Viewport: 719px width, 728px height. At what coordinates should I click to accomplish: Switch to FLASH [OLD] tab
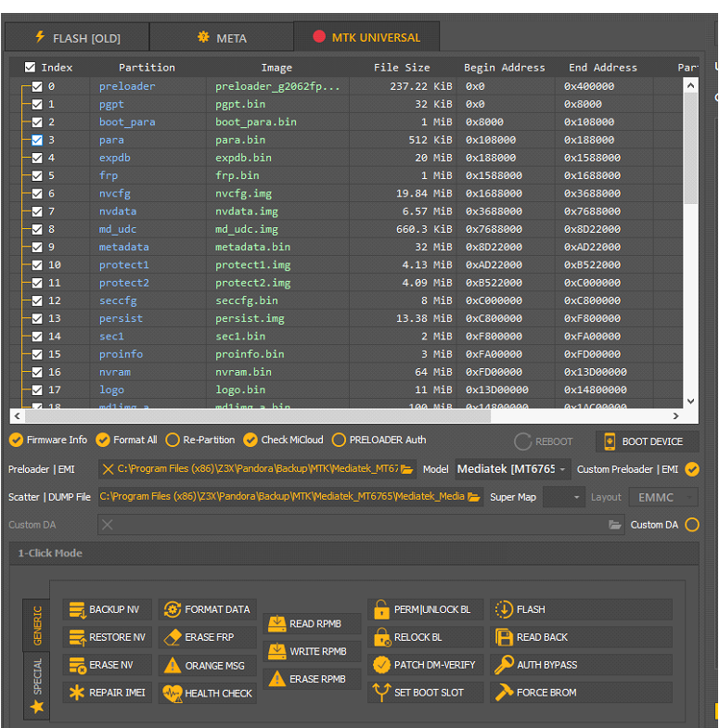[x=77, y=38]
